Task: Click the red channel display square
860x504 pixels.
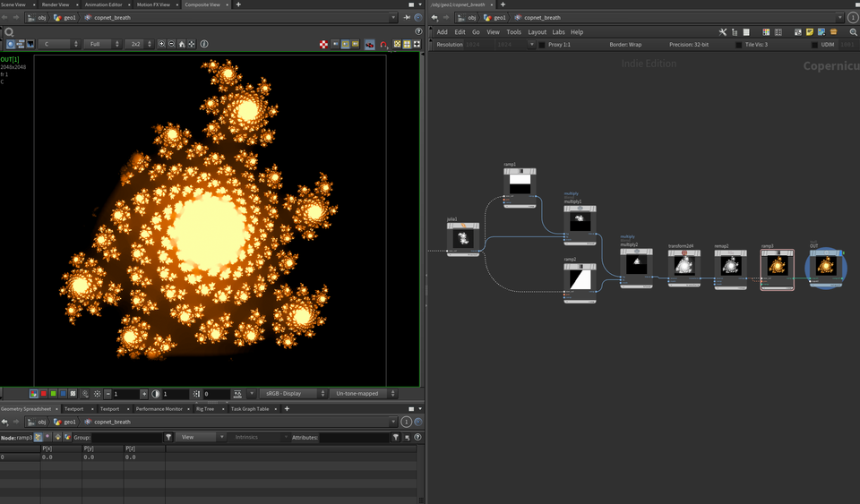Action: (x=43, y=394)
